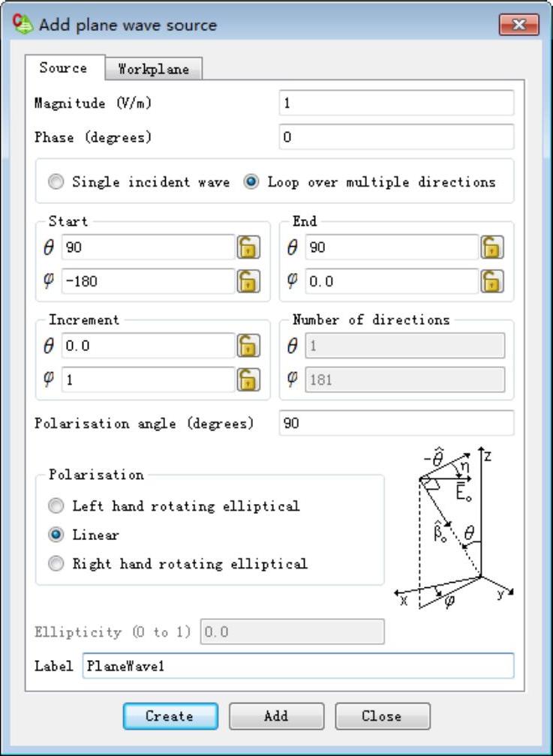Screen dimensions: 553x756
Task: Click the Label field containing PlaneWave1
Action: [x=298, y=665]
